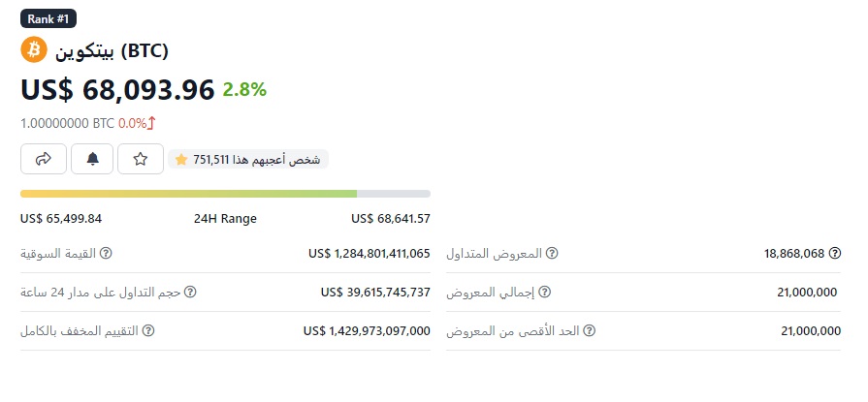Click the orange Bitcoin logo icon

point(34,49)
